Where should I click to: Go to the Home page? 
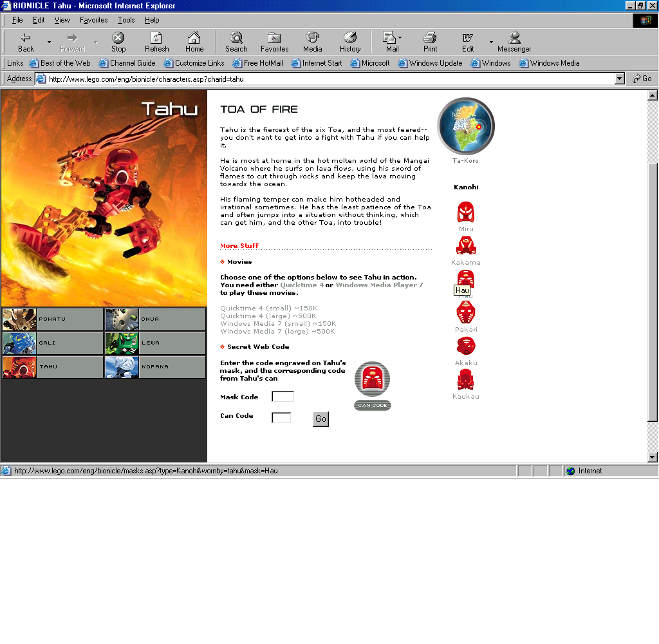point(194,43)
